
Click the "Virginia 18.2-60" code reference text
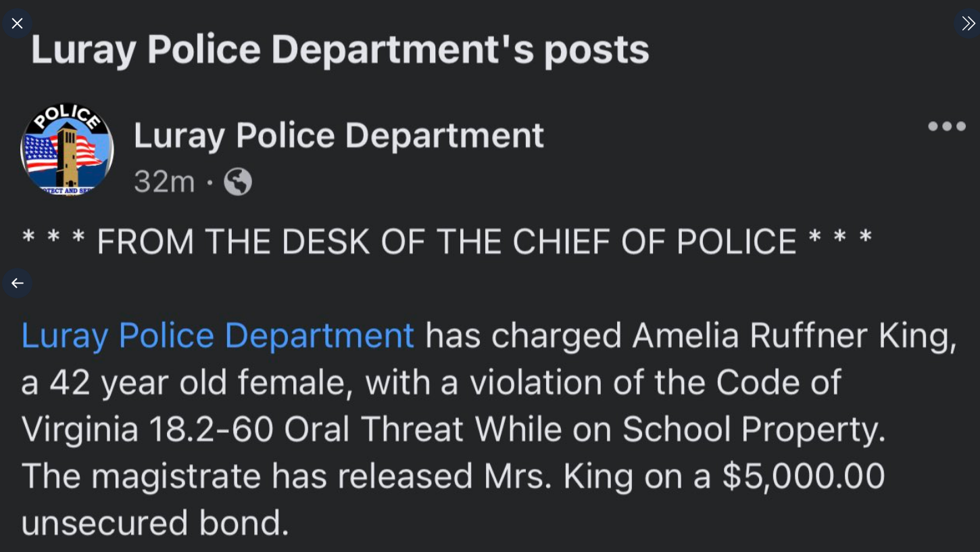click(148, 429)
